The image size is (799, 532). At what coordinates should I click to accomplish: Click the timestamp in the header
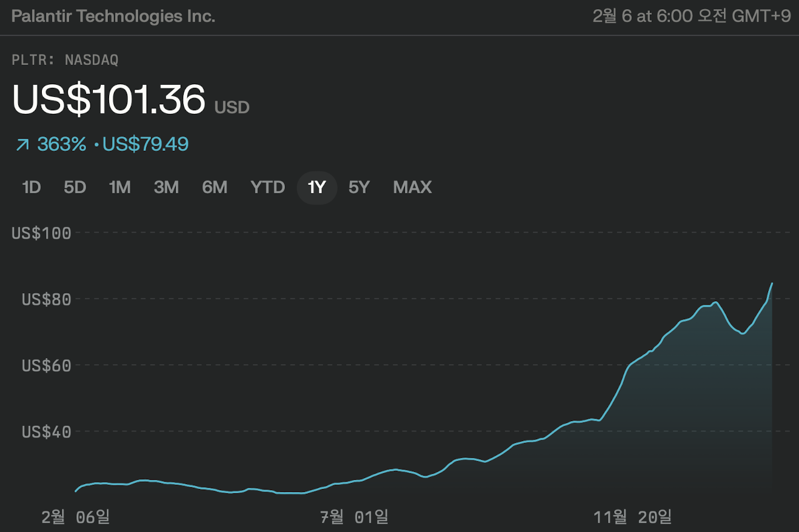pos(691,16)
